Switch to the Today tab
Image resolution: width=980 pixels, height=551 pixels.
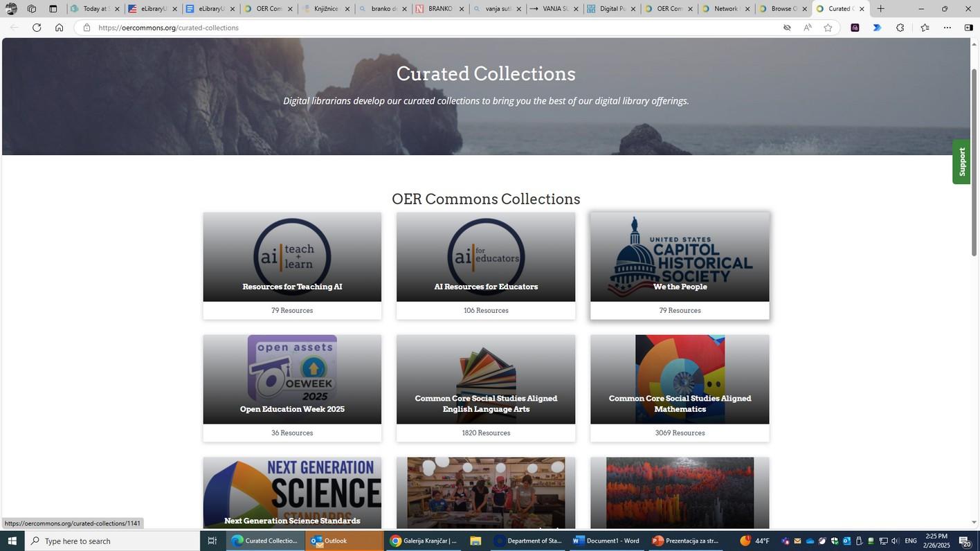coord(96,9)
